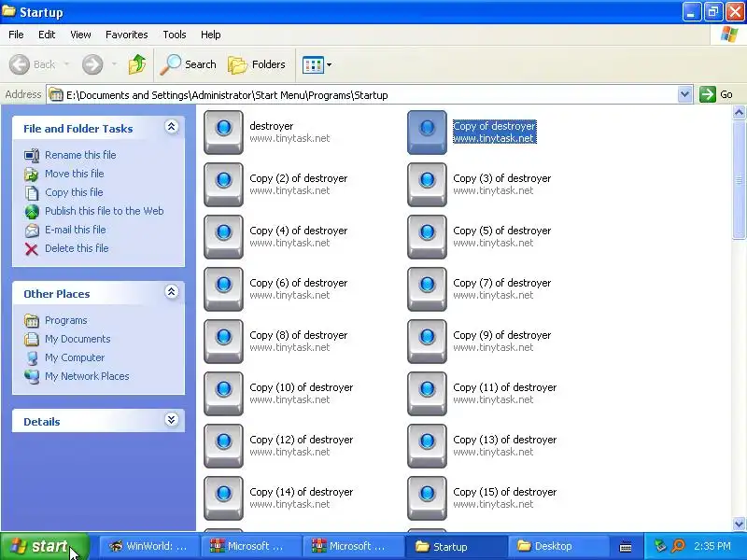Select Copy (9) of destroyer icon
The height and width of the screenshot is (560, 747).
pyautogui.click(x=427, y=342)
